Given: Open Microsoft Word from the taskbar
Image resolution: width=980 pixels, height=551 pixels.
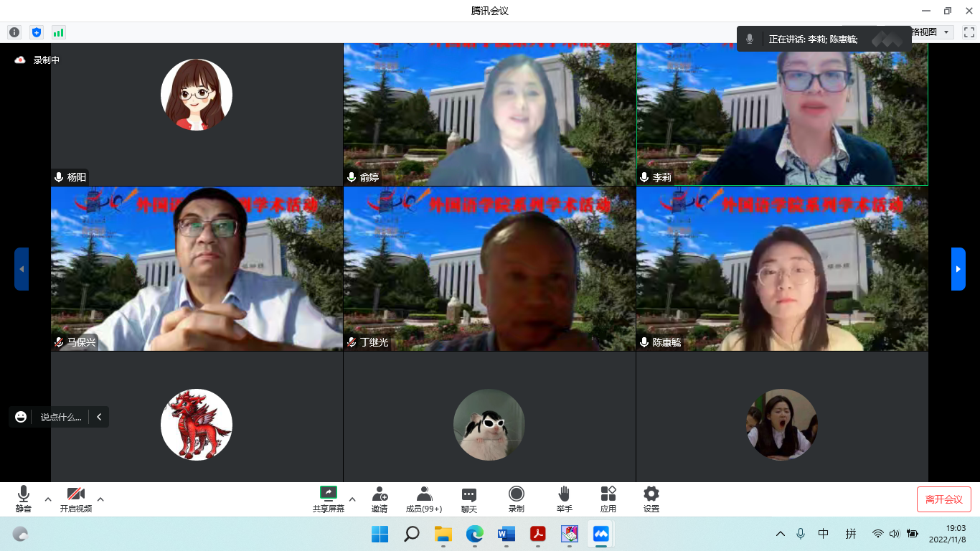Looking at the screenshot, I should click(507, 534).
